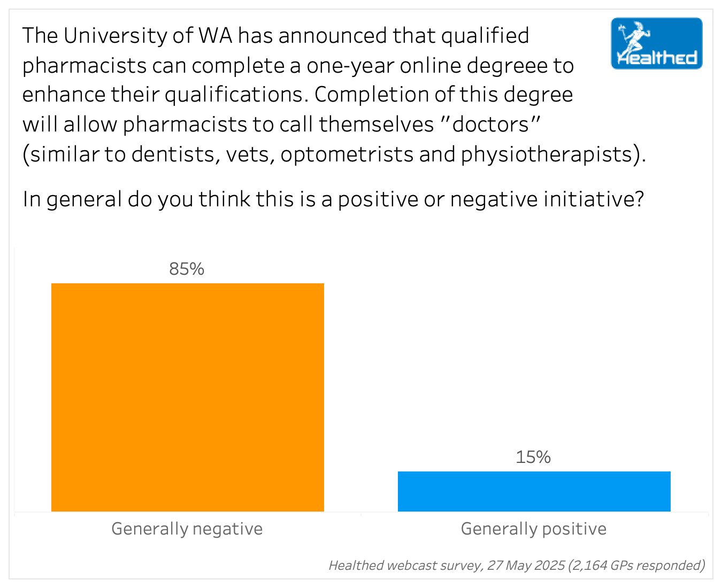Viewport: 722px width, 588px height.
Task: Select the blue Generally positive bar
Action: click(534, 491)
